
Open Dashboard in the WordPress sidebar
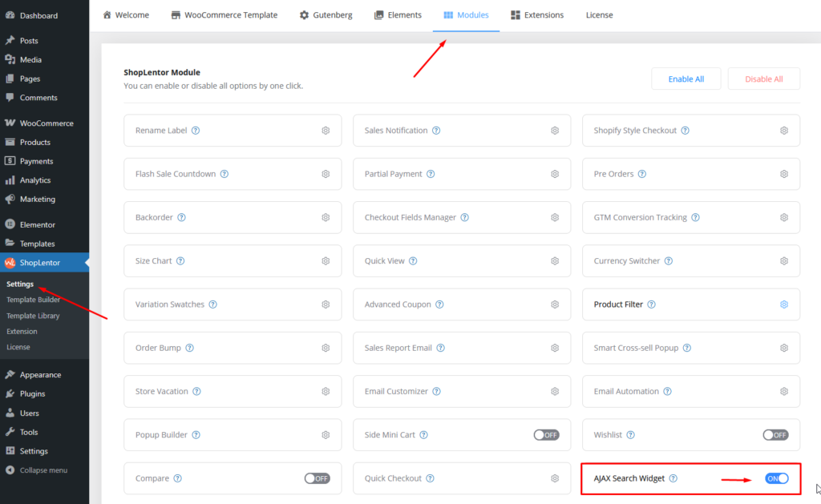(45, 15)
